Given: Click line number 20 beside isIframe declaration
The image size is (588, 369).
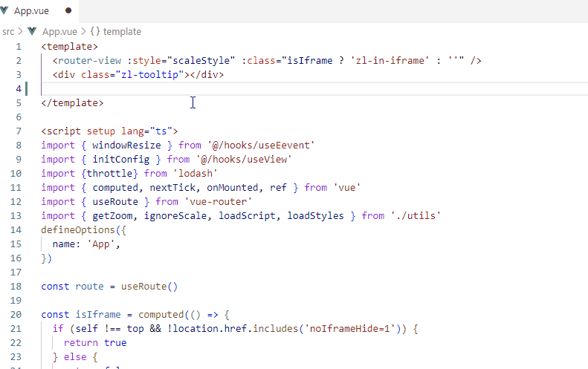Looking at the screenshot, I should coord(16,315).
